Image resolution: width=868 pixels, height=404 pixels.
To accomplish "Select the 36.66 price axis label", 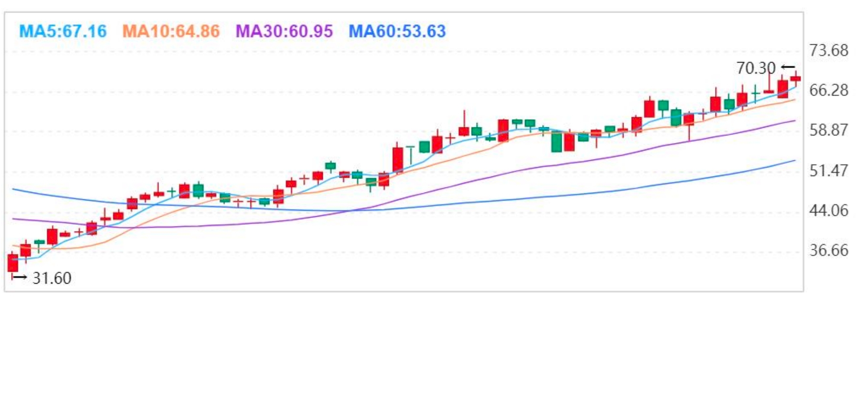I will coord(829,251).
